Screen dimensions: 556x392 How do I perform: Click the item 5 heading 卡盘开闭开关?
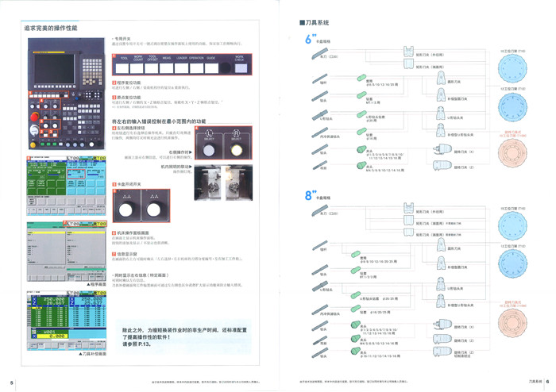tap(129, 184)
